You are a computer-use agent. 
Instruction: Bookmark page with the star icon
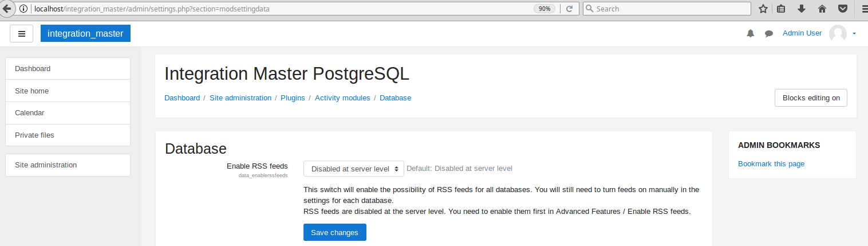coord(763,9)
